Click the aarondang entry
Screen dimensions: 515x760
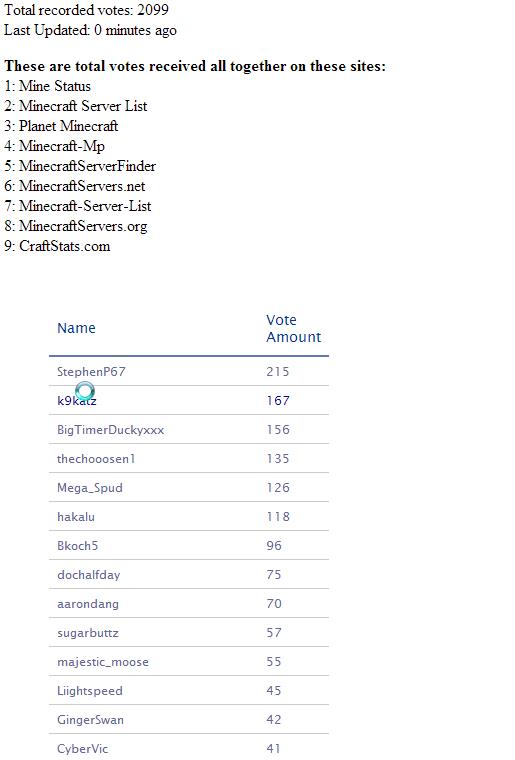(x=88, y=604)
